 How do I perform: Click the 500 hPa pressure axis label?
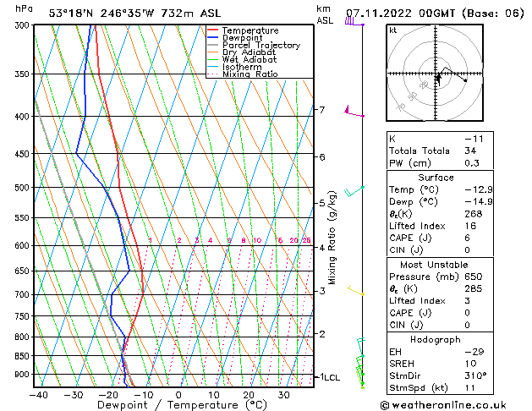[x=22, y=188]
